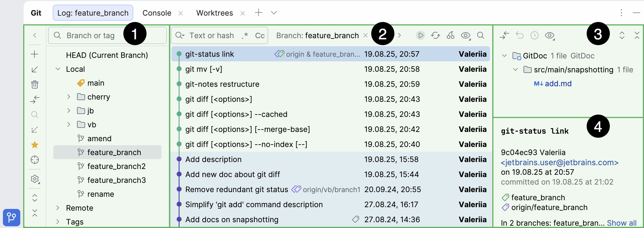
Task: Click the jetbrains.user@jetbrains.com email link
Action: tap(560, 162)
